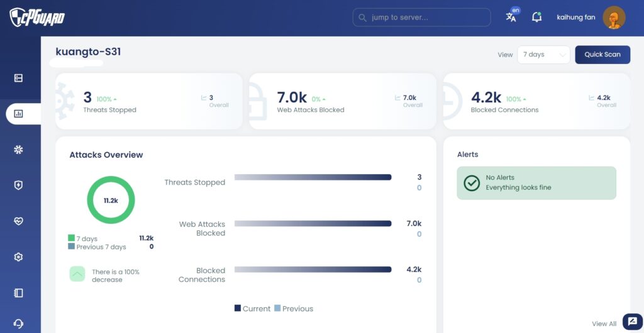Click the cPGuard logo
The width and height of the screenshot is (644, 333).
37,17
